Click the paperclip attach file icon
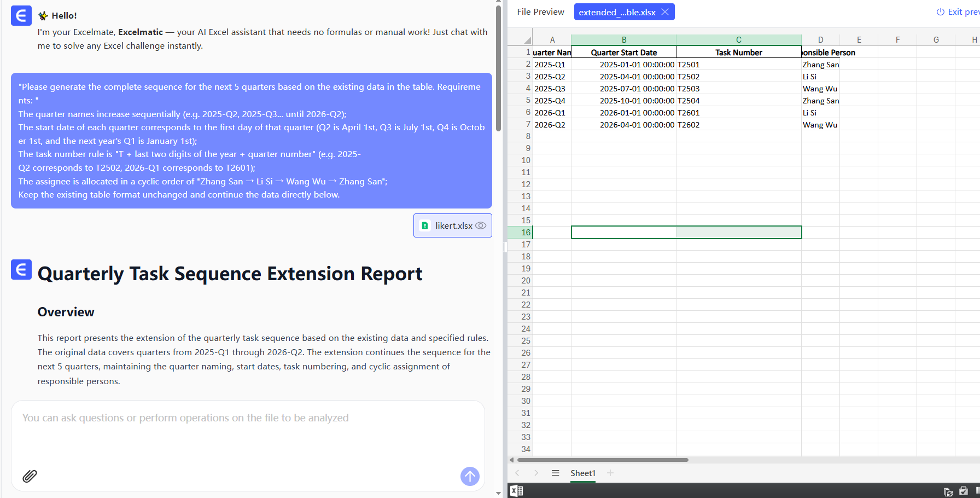980x498 pixels. click(x=30, y=476)
